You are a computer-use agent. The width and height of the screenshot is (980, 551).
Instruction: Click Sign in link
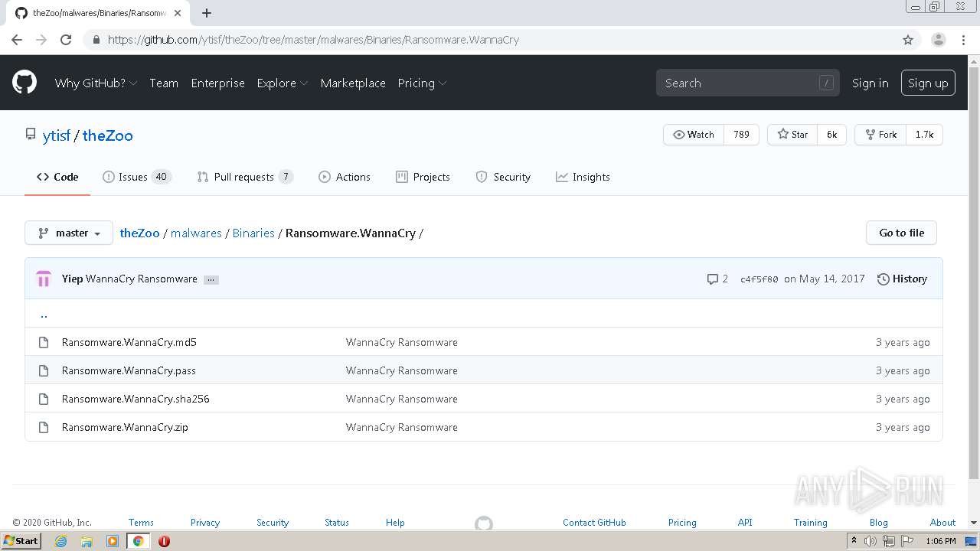(870, 83)
